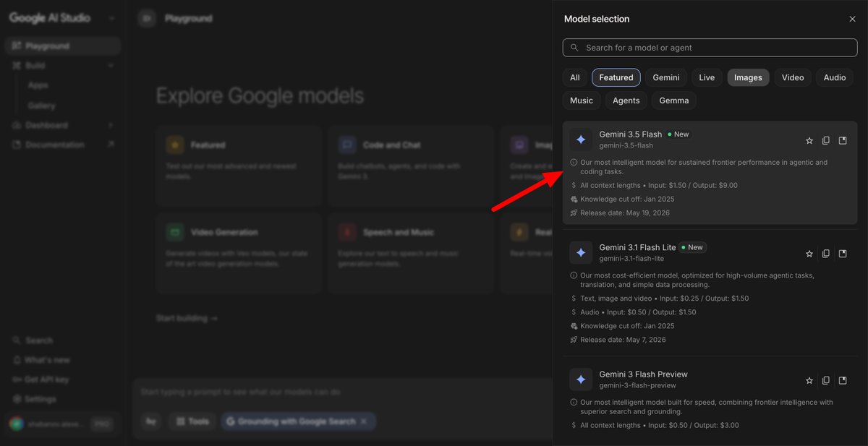Open Gemini 3 Flash Preview details icon
The image size is (868, 446).
843,380
